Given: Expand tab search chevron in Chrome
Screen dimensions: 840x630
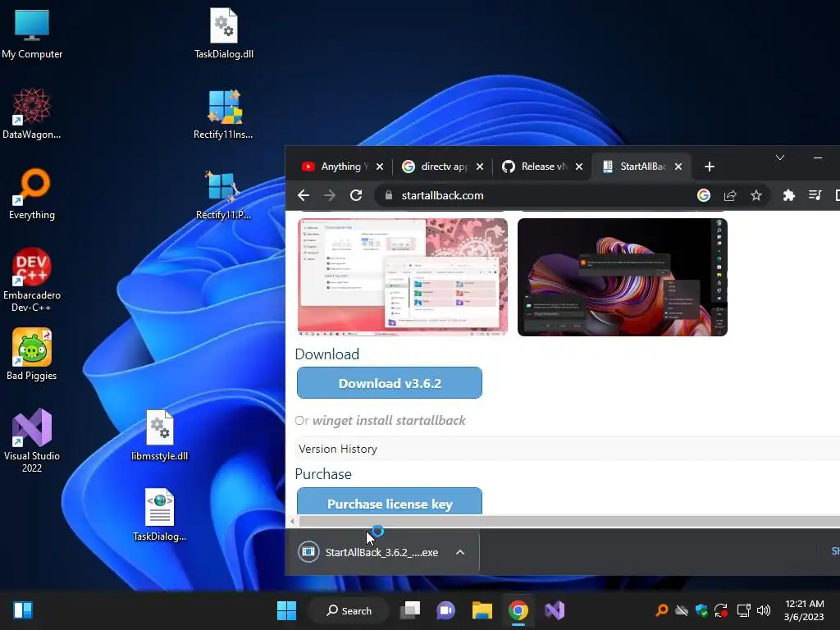Looking at the screenshot, I should tap(780, 157).
